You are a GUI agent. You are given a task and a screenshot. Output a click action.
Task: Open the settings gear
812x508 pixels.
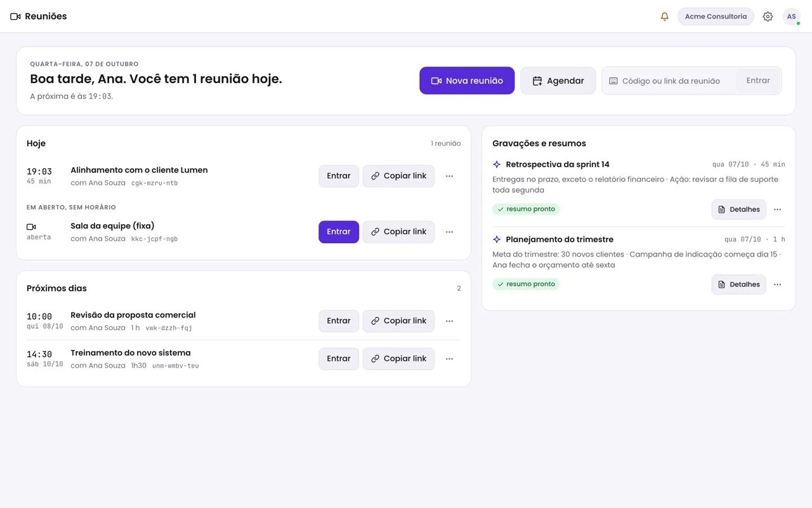point(768,17)
